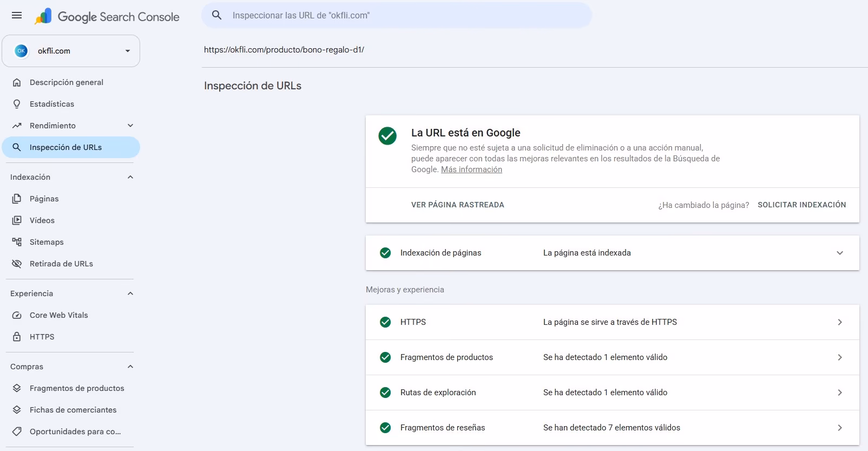Click the Estadísticas lightbulb icon
This screenshot has height=451, width=868.
click(x=17, y=104)
